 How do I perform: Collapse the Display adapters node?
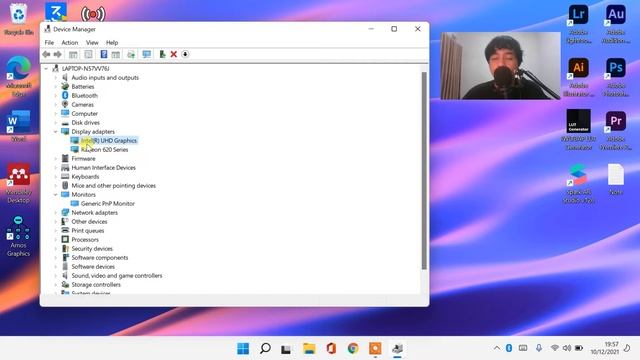[x=56, y=131]
